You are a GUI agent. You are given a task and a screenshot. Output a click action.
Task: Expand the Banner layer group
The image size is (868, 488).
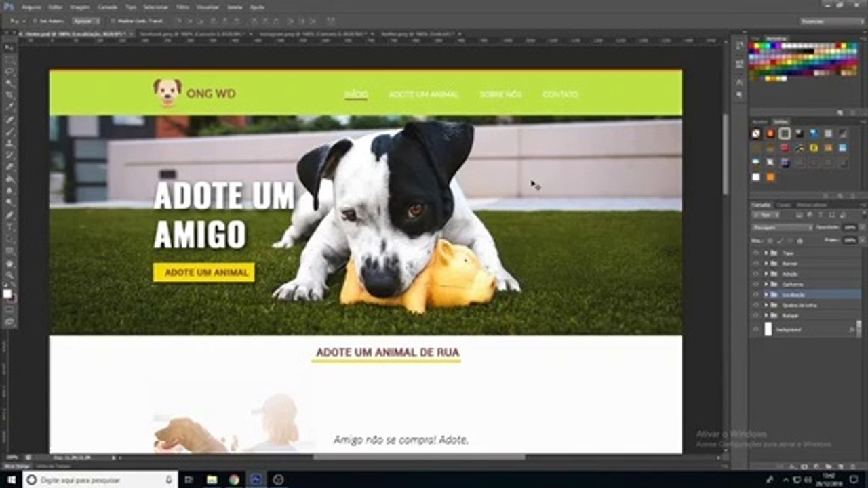[x=766, y=264]
